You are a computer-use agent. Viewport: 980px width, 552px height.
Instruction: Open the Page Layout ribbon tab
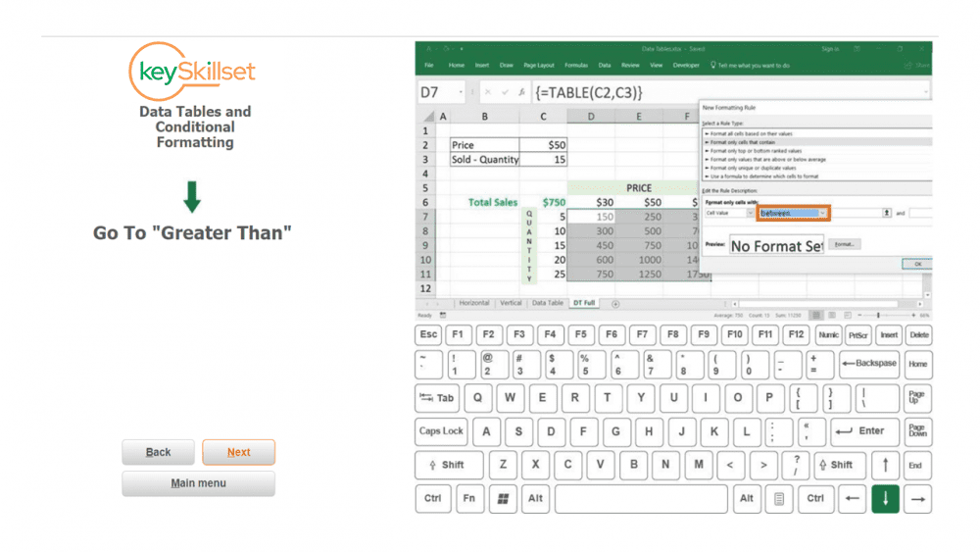coord(539,65)
